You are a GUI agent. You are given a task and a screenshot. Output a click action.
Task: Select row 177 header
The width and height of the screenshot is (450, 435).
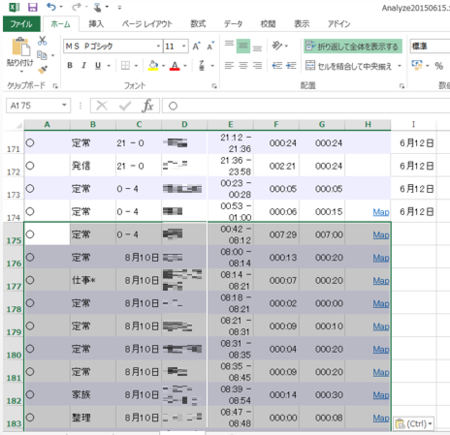[13, 280]
